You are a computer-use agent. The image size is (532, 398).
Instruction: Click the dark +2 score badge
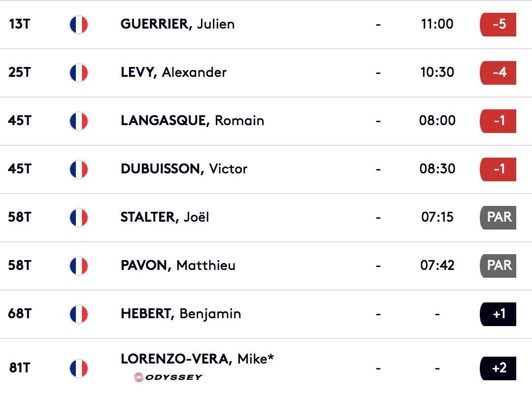[498, 368]
